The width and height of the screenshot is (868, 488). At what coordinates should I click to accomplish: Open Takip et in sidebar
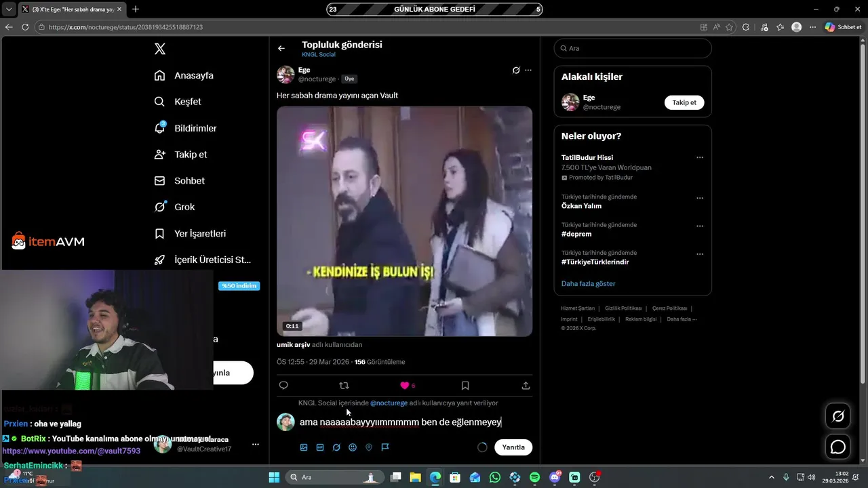(180, 155)
